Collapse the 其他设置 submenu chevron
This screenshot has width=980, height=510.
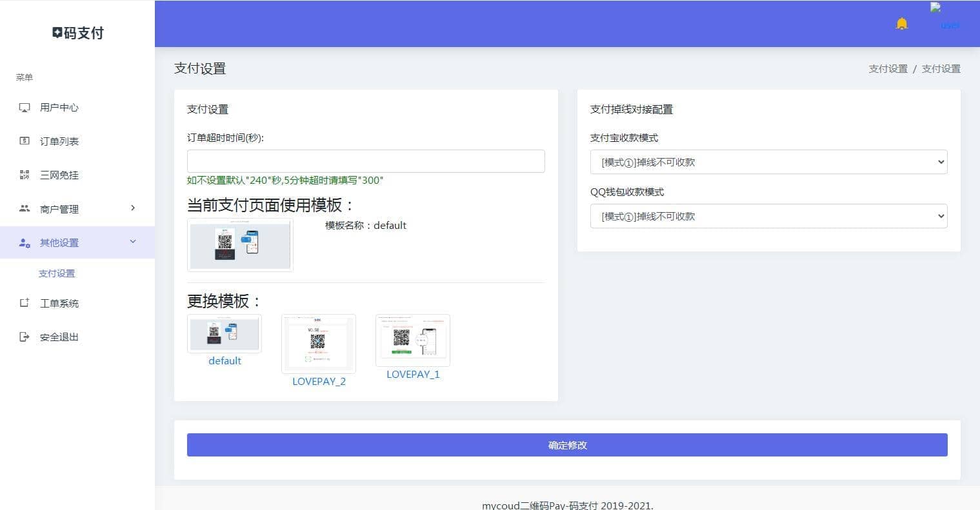point(133,242)
